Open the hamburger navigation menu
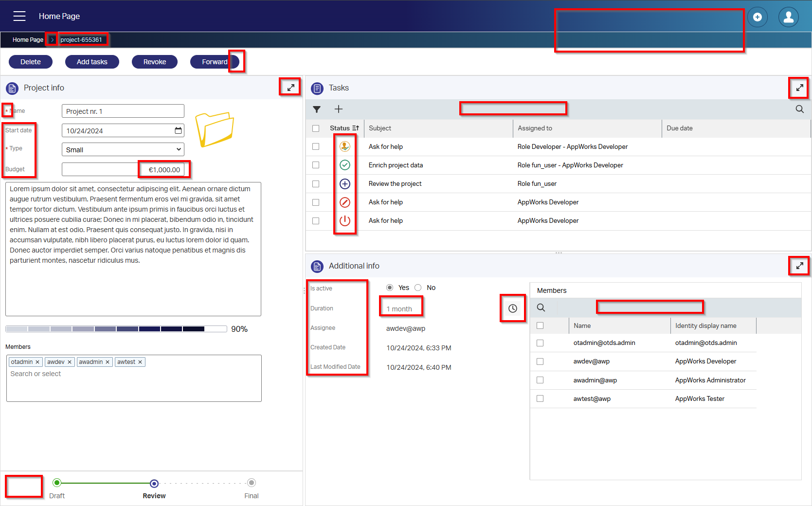Screen dimensions: 812x506 pyautogui.click(x=19, y=16)
